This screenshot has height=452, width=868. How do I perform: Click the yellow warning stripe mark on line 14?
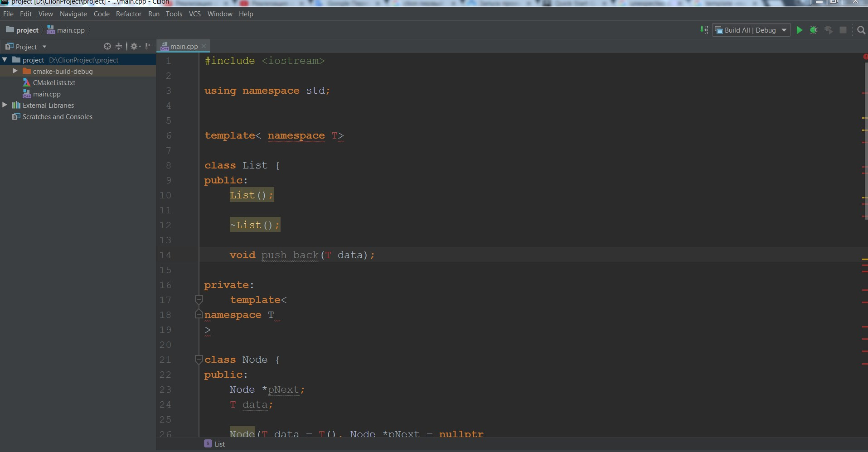[x=865, y=259]
